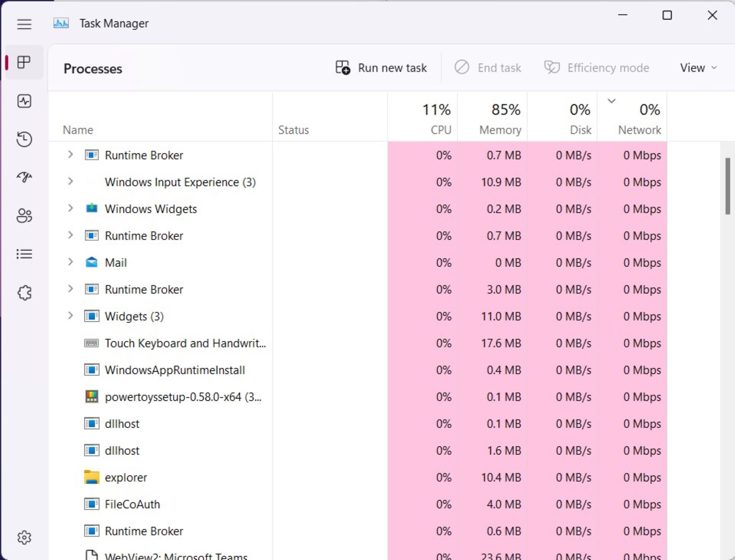Click the Task Manager app icon in title bar

[x=61, y=23]
